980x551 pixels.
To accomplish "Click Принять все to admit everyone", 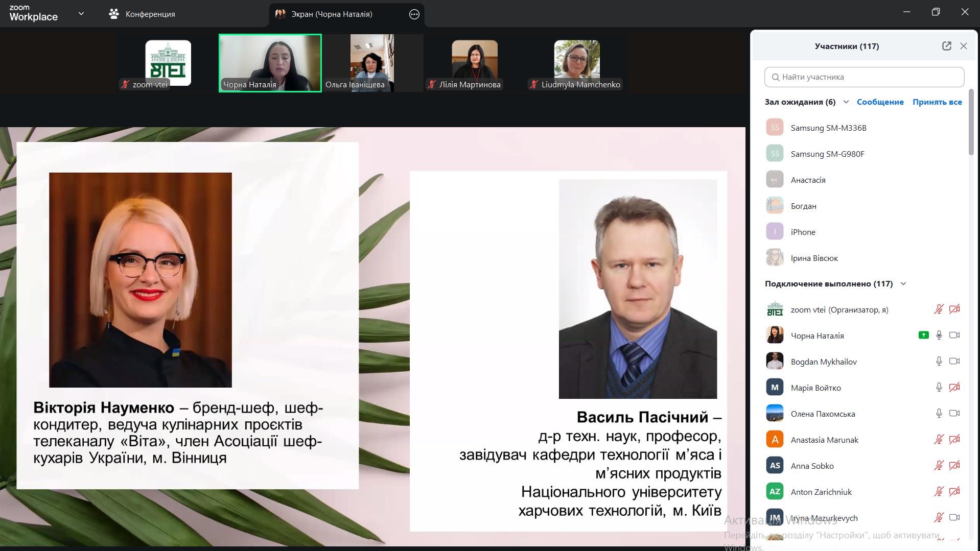I will [937, 102].
